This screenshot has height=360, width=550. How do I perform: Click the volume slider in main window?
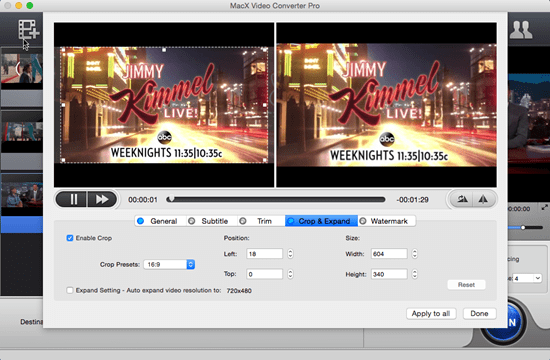[526, 227]
